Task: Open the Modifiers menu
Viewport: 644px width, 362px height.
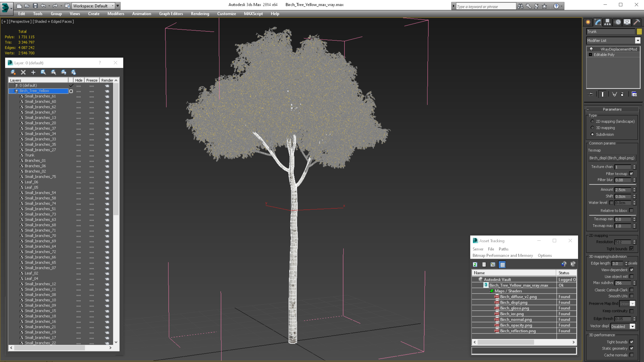Action: tap(116, 14)
